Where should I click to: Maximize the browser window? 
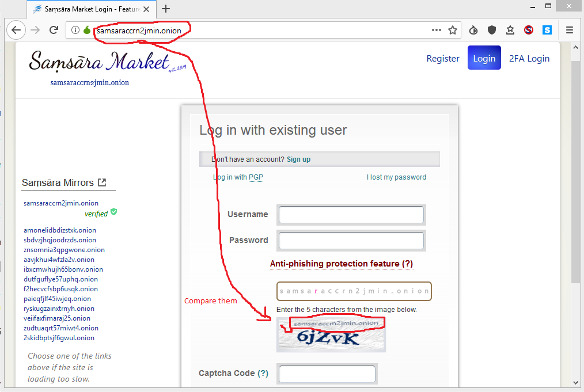pos(548,6)
